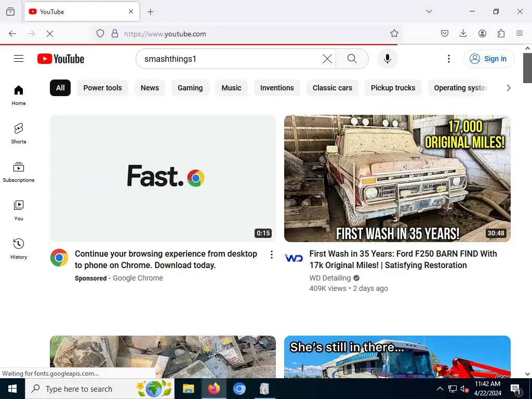Viewport: 532px width, 399px height.
Task: Open YouTube settings three-dot menu
Action: point(448,59)
